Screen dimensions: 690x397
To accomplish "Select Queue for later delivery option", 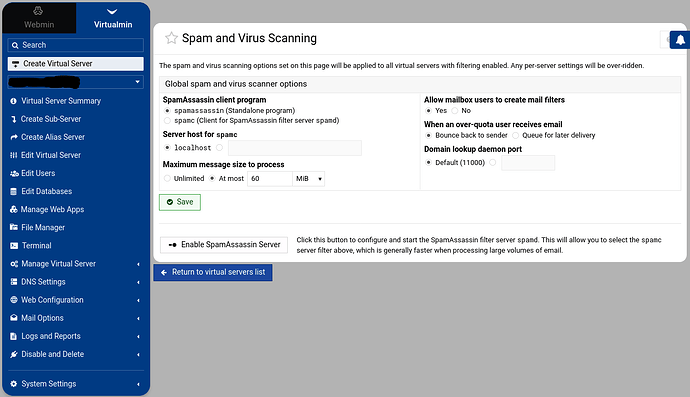I will (515, 136).
